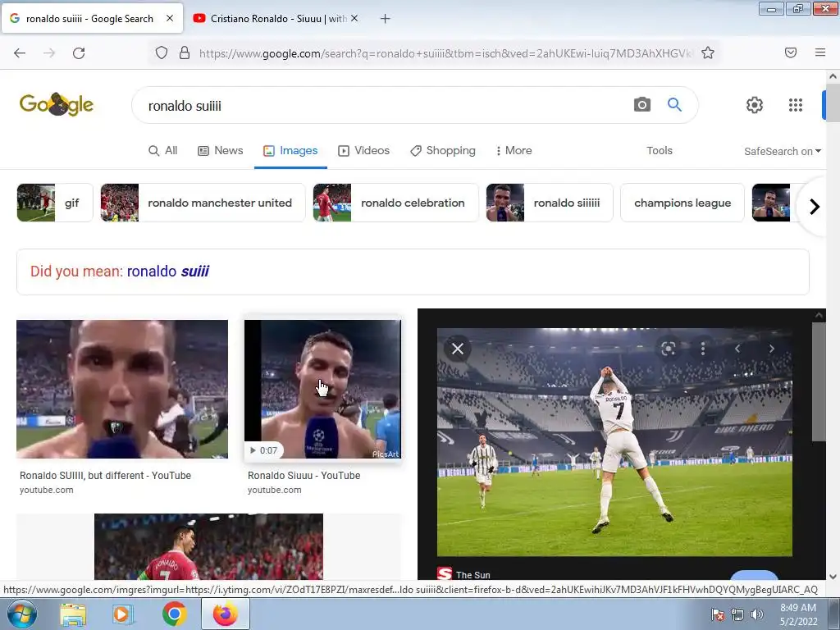Open the Google apps grid

point(796,105)
